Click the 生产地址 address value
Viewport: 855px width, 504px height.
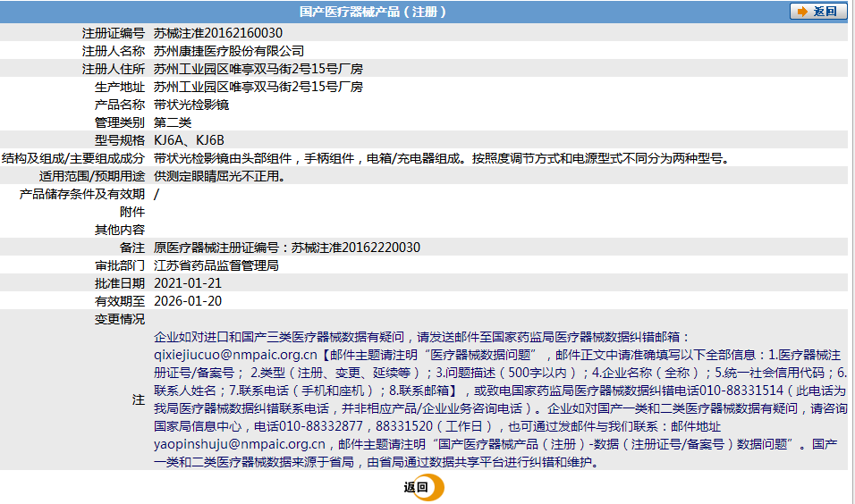[x=258, y=88]
